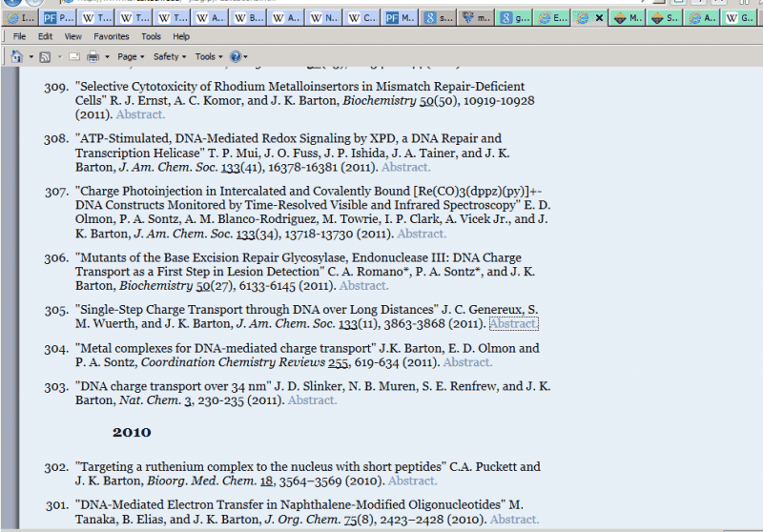
Task: Switch to the PF tab labeled M..
Action: [x=401, y=18]
